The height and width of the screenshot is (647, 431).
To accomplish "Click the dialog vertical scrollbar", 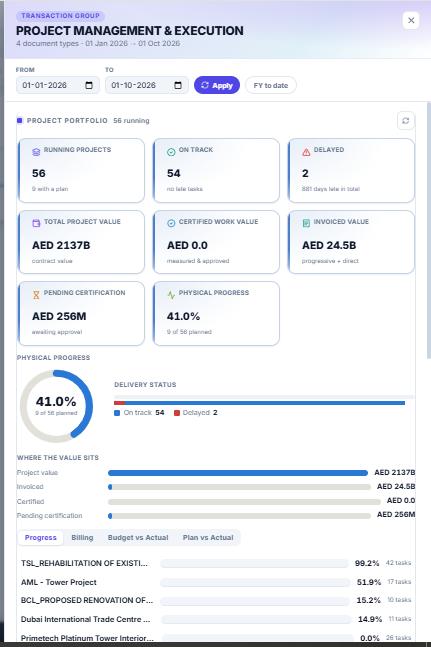I will pos(429,231).
